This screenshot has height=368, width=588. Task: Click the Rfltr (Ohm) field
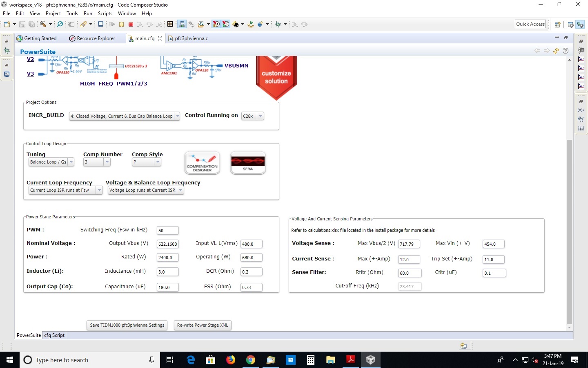click(x=409, y=273)
